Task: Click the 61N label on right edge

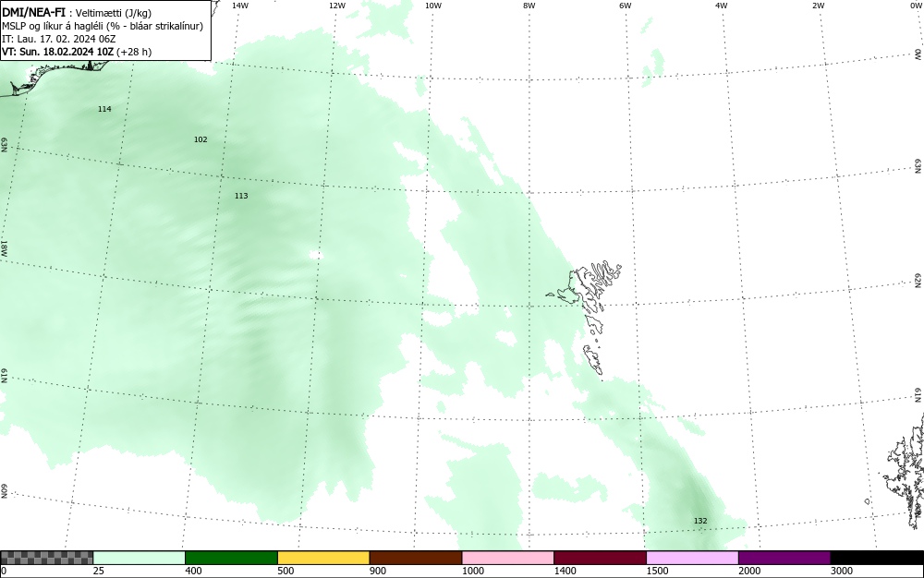Action: (918, 395)
